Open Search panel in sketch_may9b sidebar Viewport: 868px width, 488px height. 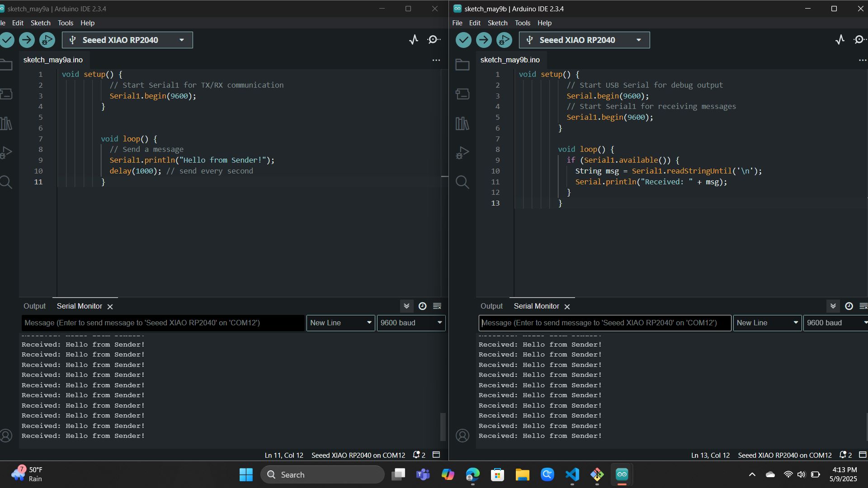coord(462,182)
